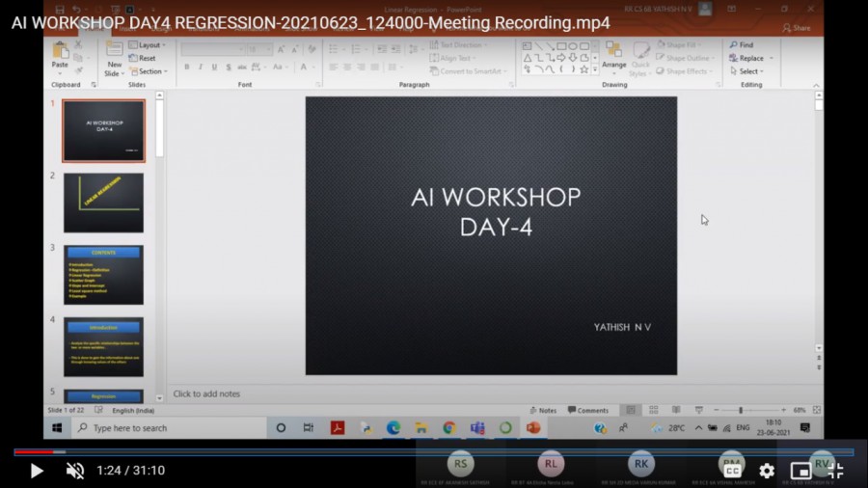Open PowerPoint from the Windows taskbar
This screenshot has width=868, height=488.
(x=533, y=427)
